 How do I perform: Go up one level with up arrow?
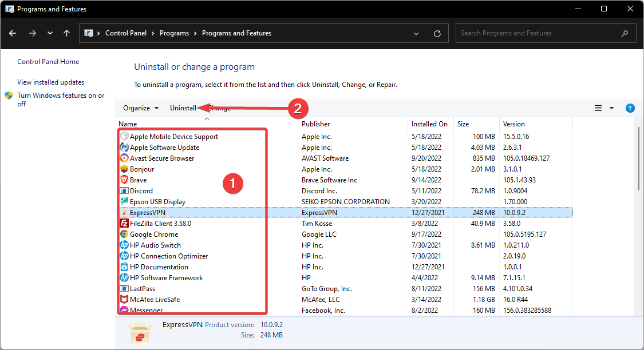pos(67,33)
